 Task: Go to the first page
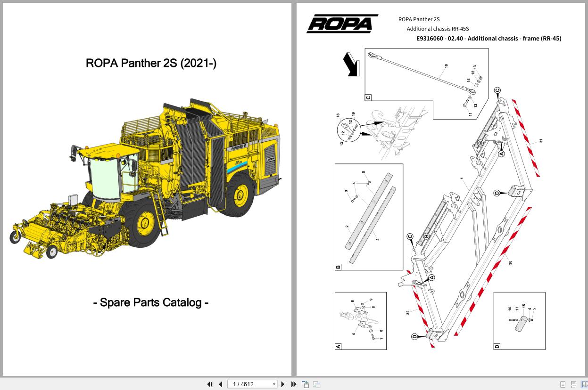coord(210,384)
